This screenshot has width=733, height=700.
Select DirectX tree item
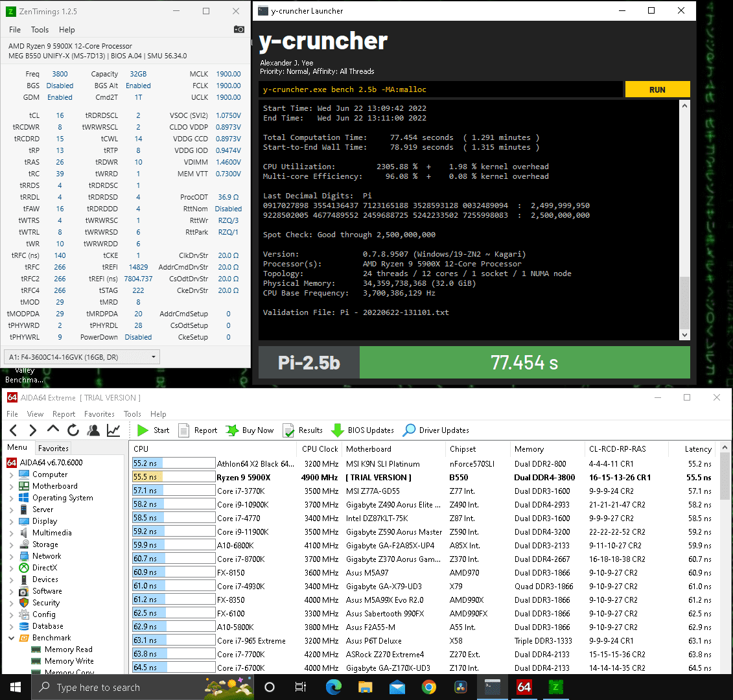tap(38, 568)
